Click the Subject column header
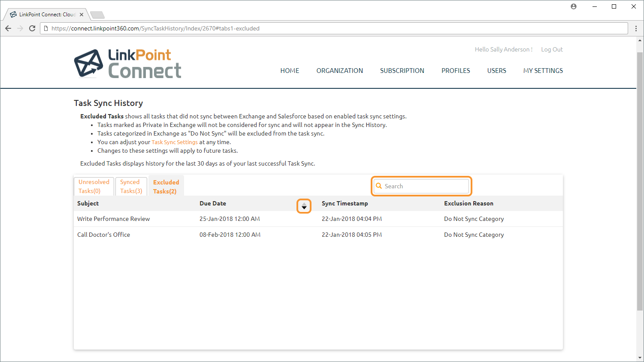This screenshot has height=362, width=644. coord(88,203)
